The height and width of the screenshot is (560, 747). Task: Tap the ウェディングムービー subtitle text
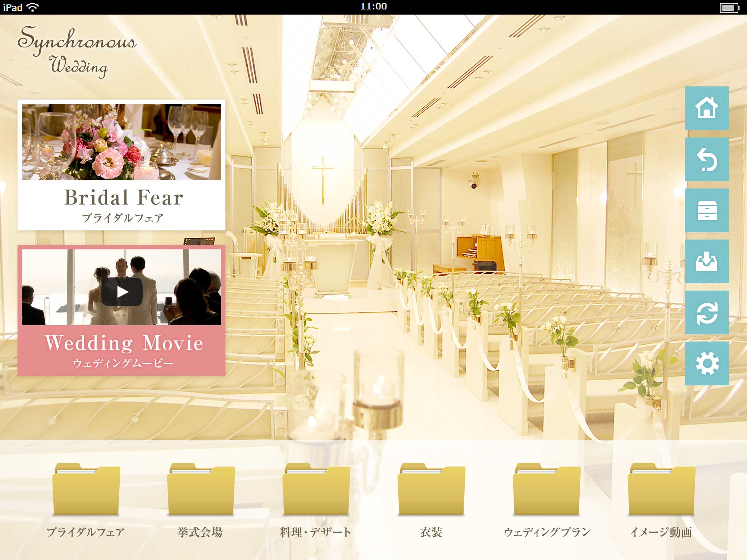click(x=123, y=363)
